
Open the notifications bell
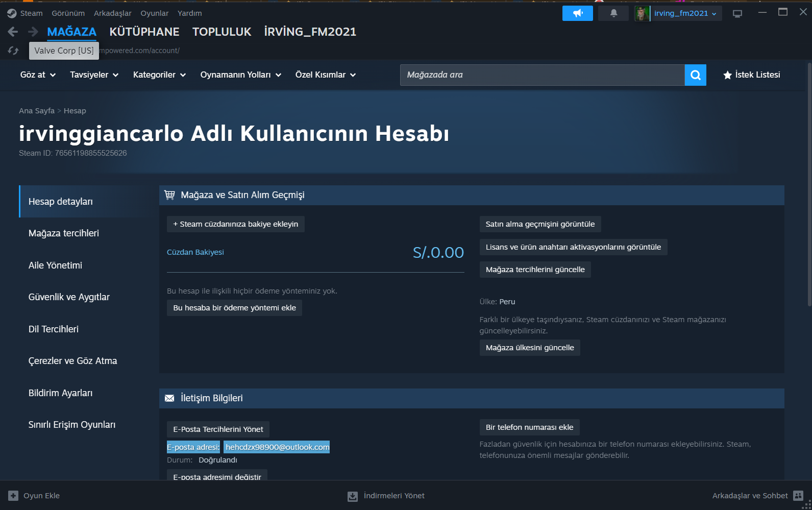[x=614, y=13]
